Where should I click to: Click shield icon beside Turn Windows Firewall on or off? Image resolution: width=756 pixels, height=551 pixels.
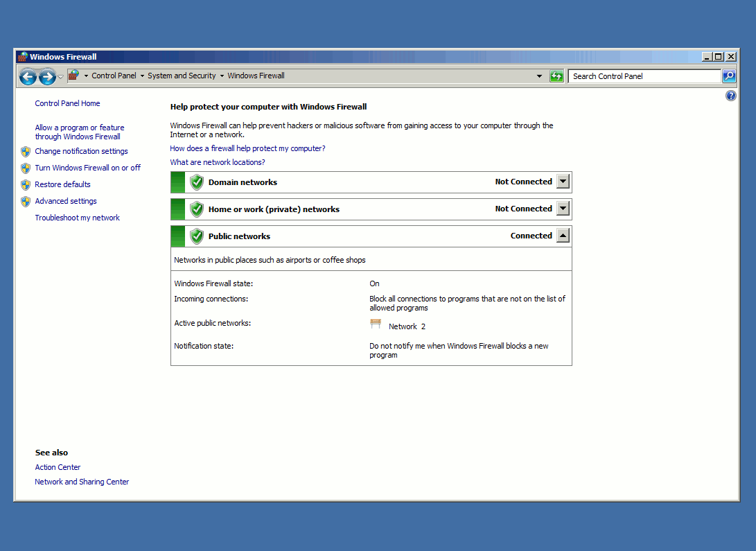tap(26, 168)
